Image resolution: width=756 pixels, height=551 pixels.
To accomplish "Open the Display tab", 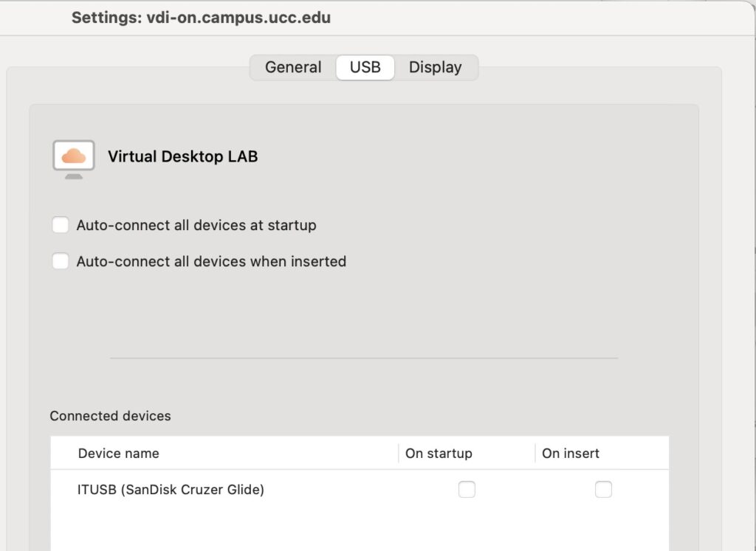I will (435, 67).
